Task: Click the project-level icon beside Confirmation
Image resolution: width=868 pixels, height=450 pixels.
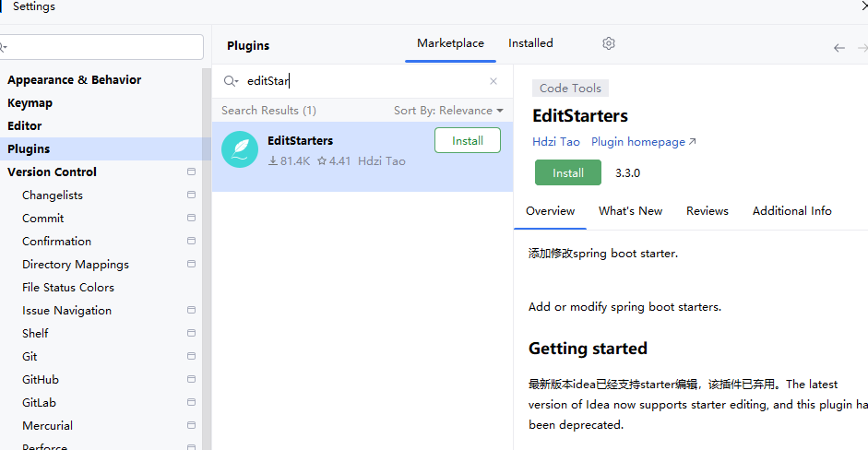Action: tap(192, 241)
